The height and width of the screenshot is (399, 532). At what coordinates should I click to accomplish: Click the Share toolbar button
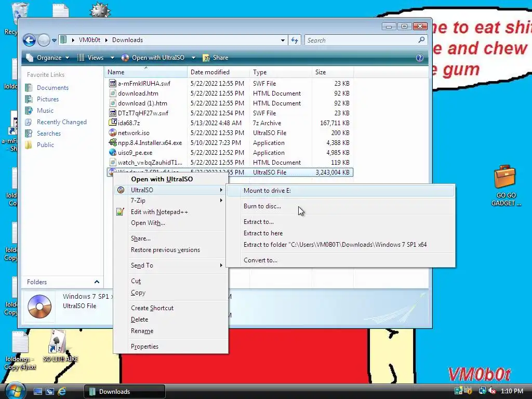coord(216,58)
